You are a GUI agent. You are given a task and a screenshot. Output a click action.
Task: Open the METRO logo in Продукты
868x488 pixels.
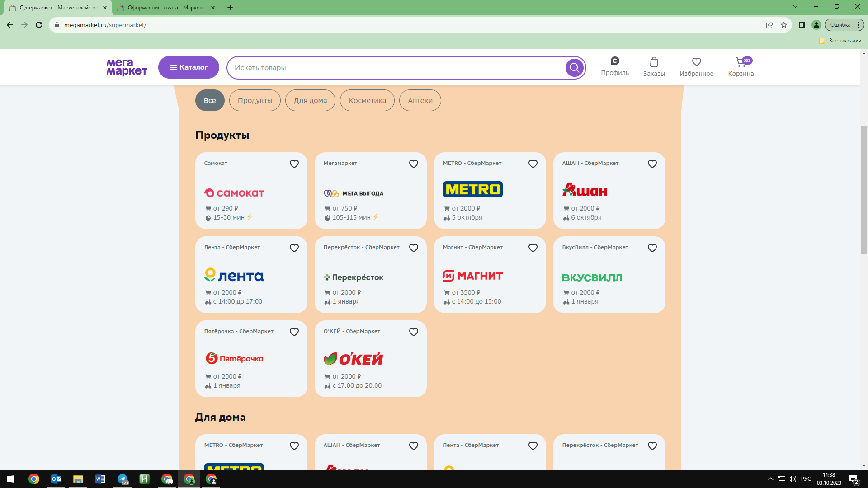[x=473, y=189]
